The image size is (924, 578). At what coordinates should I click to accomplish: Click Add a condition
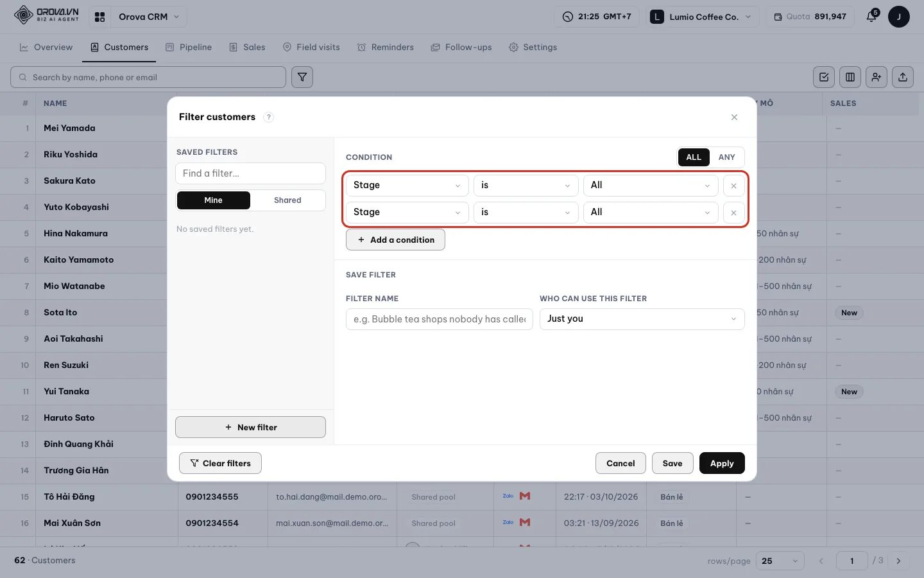pyautogui.click(x=395, y=240)
